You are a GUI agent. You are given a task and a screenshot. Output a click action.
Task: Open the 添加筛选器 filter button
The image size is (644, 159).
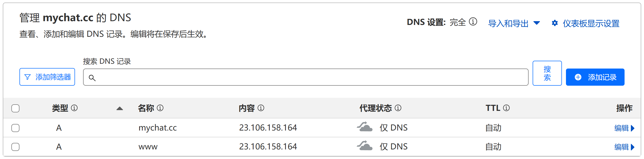tap(47, 77)
